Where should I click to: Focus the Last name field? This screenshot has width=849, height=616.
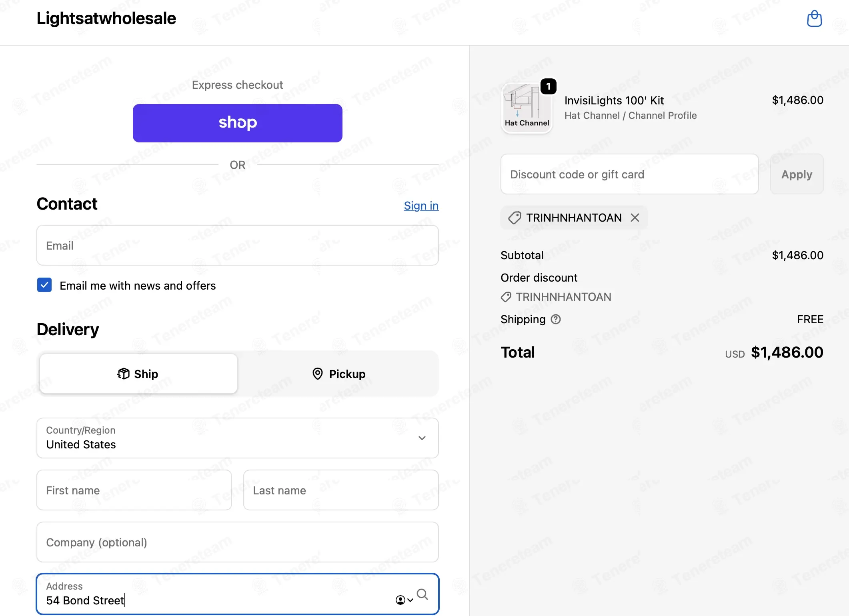[x=341, y=490]
